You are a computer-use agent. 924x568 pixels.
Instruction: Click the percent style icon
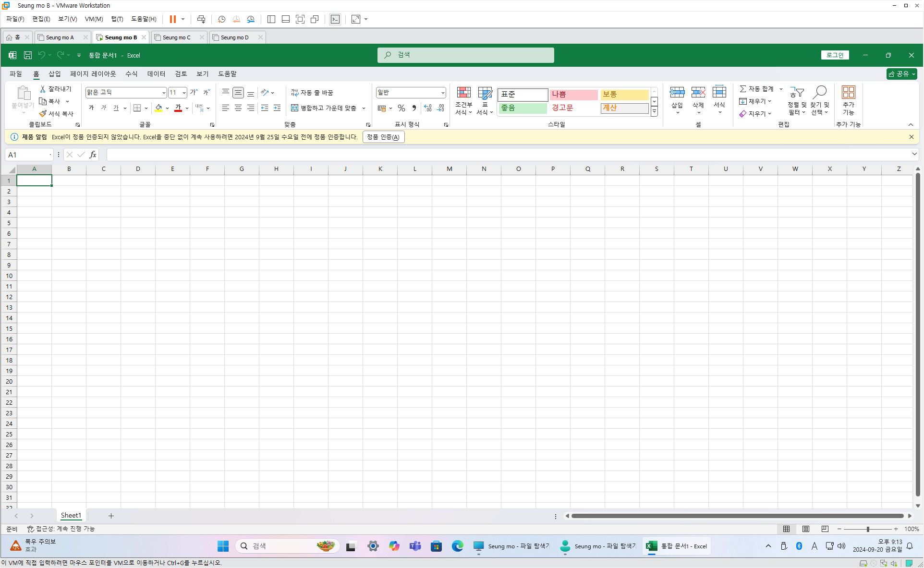pos(401,108)
